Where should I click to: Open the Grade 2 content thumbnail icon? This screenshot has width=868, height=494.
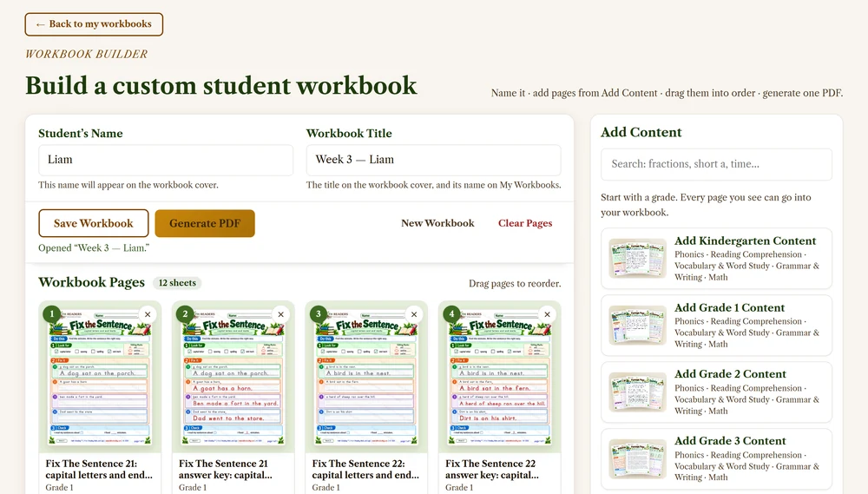coord(637,392)
